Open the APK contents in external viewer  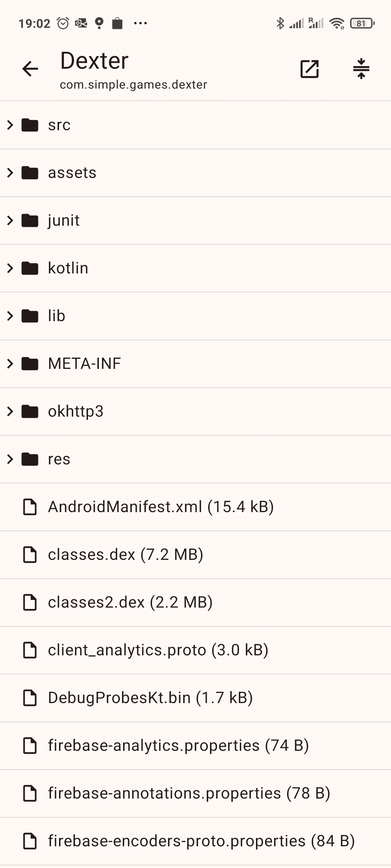[x=310, y=69]
